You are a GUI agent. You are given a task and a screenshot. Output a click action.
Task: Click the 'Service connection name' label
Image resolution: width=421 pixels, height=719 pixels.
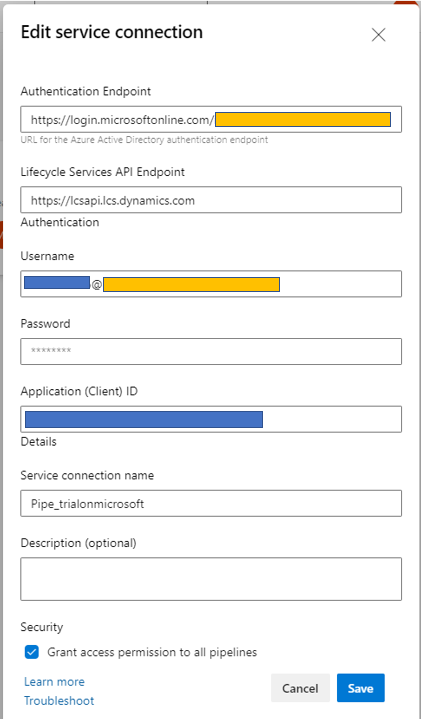(x=87, y=475)
